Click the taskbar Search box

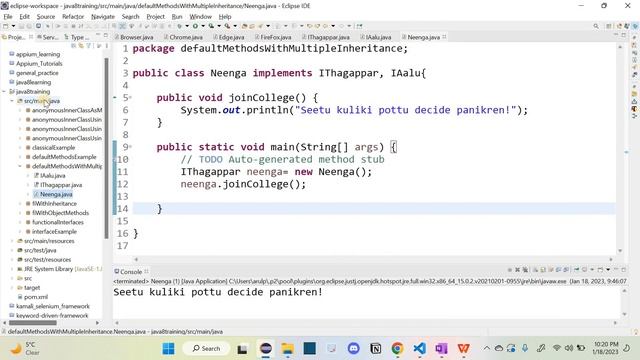coord(207,349)
